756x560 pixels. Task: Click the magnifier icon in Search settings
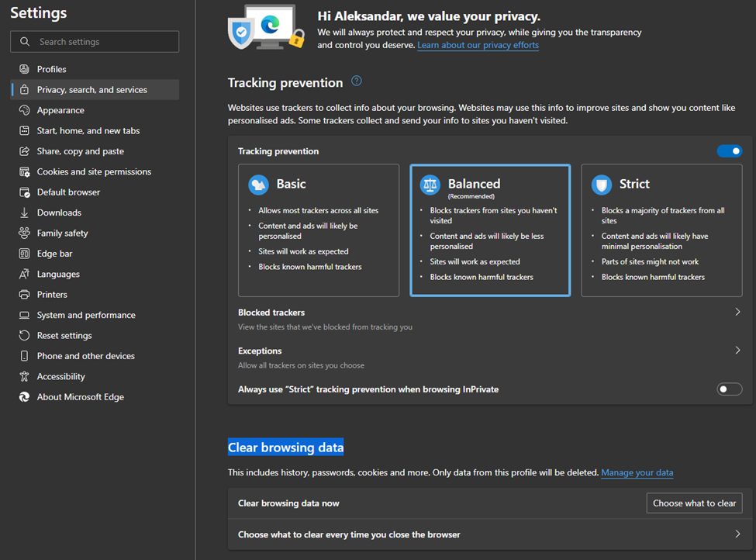[25, 41]
